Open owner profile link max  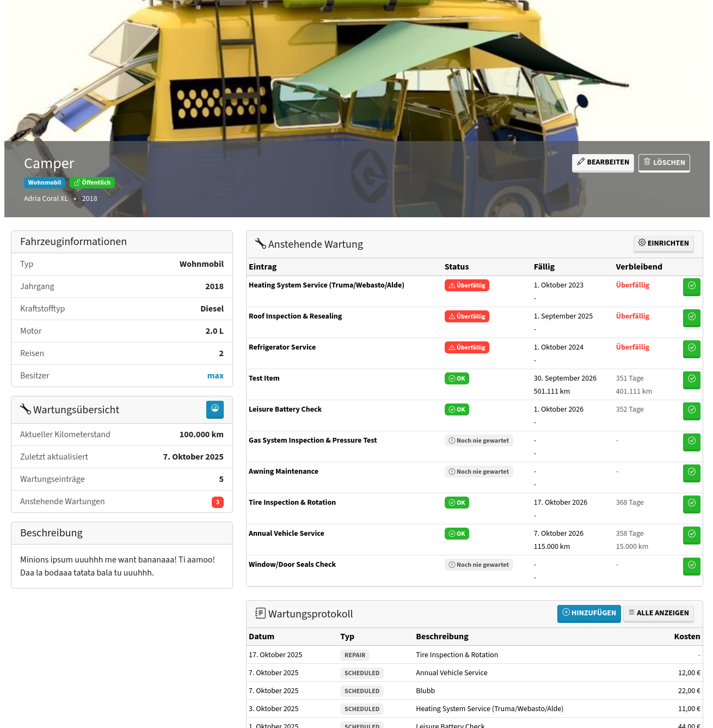215,376
